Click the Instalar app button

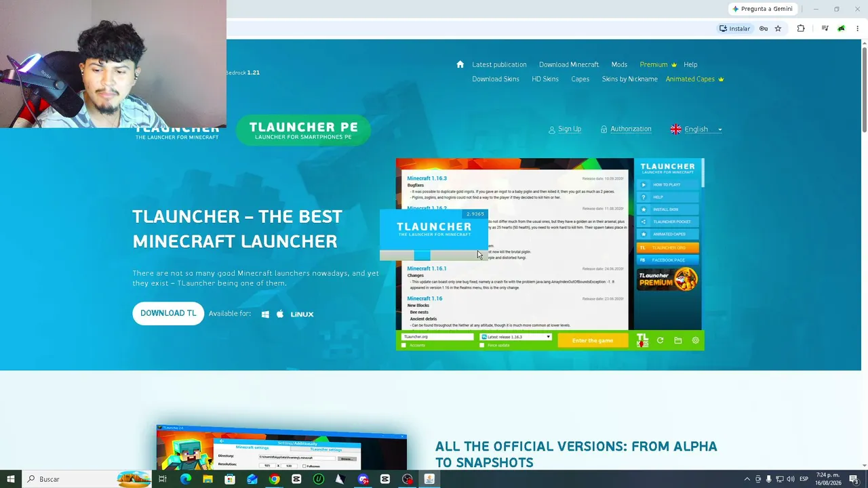point(735,28)
